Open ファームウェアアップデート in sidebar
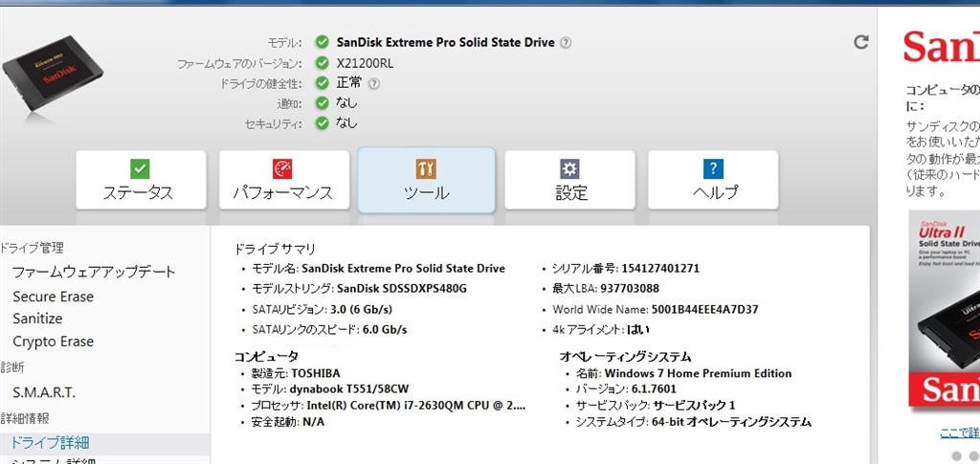 94,273
